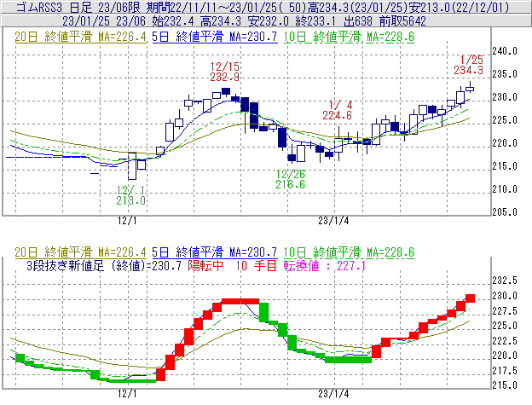Click the magenta 転換値 : 227.1 text
The image size is (532, 405).
point(324,265)
